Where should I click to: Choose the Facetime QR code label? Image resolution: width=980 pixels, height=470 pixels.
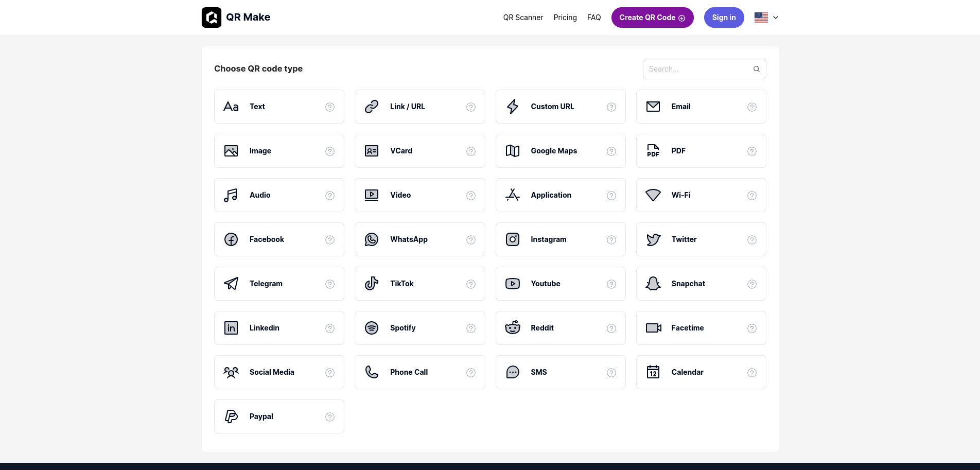tap(688, 328)
